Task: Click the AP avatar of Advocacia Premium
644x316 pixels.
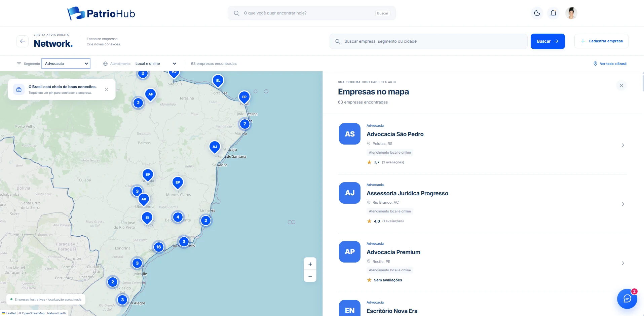Action: tap(350, 252)
